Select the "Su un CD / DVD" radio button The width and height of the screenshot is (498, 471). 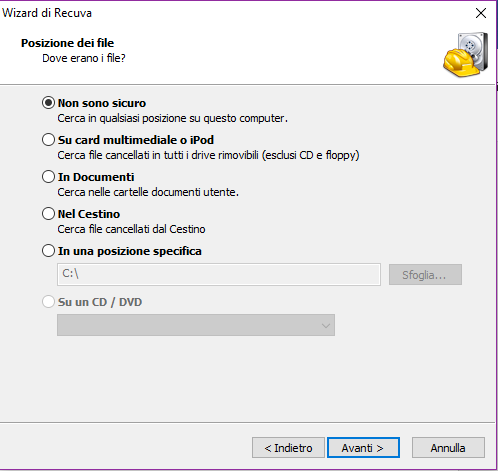click(x=48, y=302)
